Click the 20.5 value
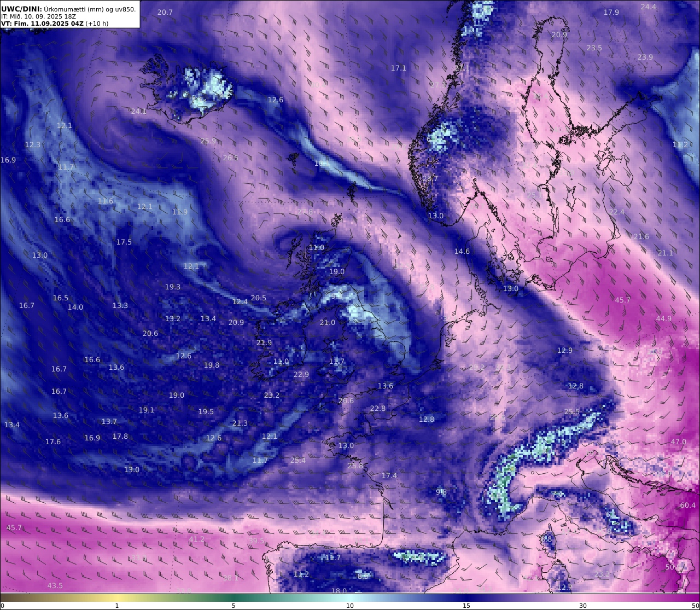This screenshot has height=610, width=700. pyautogui.click(x=258, y=298)
